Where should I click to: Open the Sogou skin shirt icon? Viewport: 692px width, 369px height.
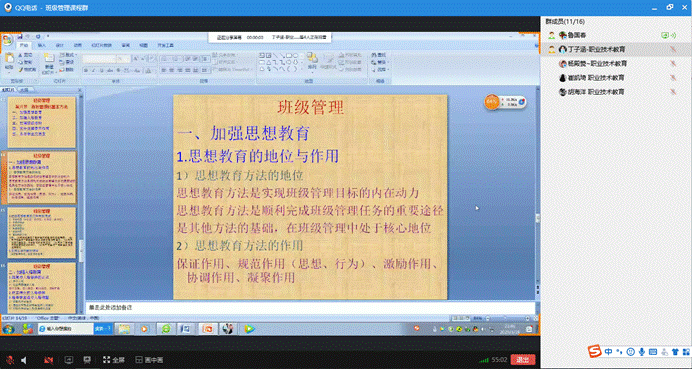[675, 352]
